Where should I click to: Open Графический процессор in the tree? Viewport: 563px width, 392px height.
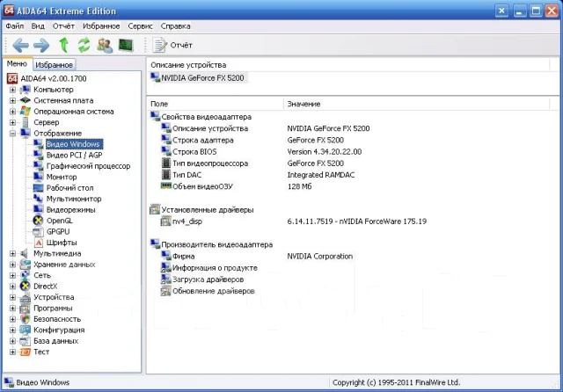[88, 166]
